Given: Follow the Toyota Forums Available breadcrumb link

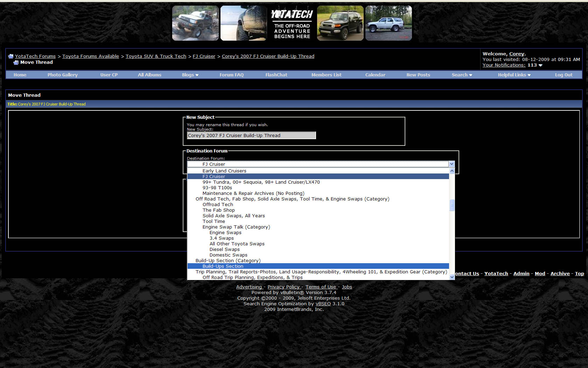Looking at the screenshot, I should (91, 56).
